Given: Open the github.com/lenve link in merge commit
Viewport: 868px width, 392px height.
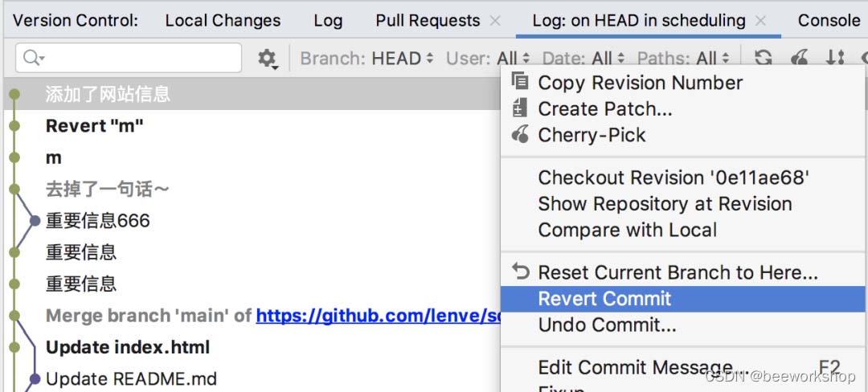Looking at the screenshot, I should (x=378, y=316).
